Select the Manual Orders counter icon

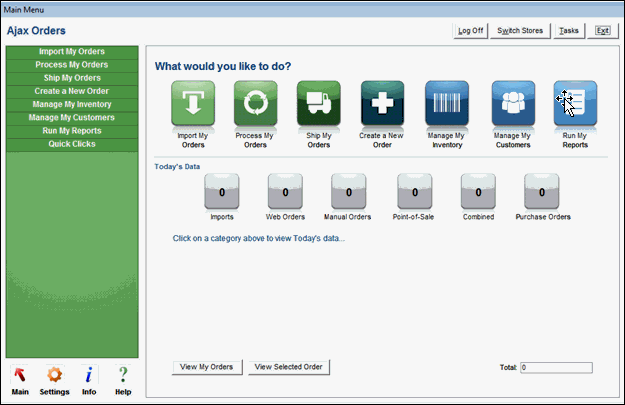click(x=348, y=191)
